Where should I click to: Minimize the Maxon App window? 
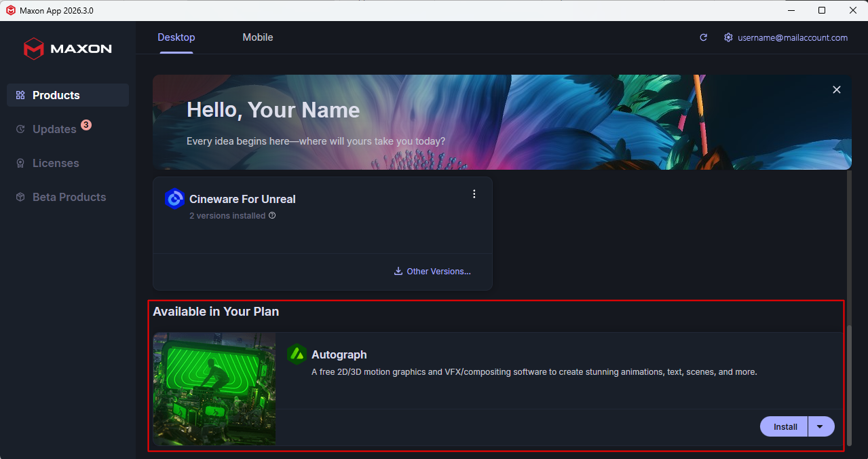791,10
